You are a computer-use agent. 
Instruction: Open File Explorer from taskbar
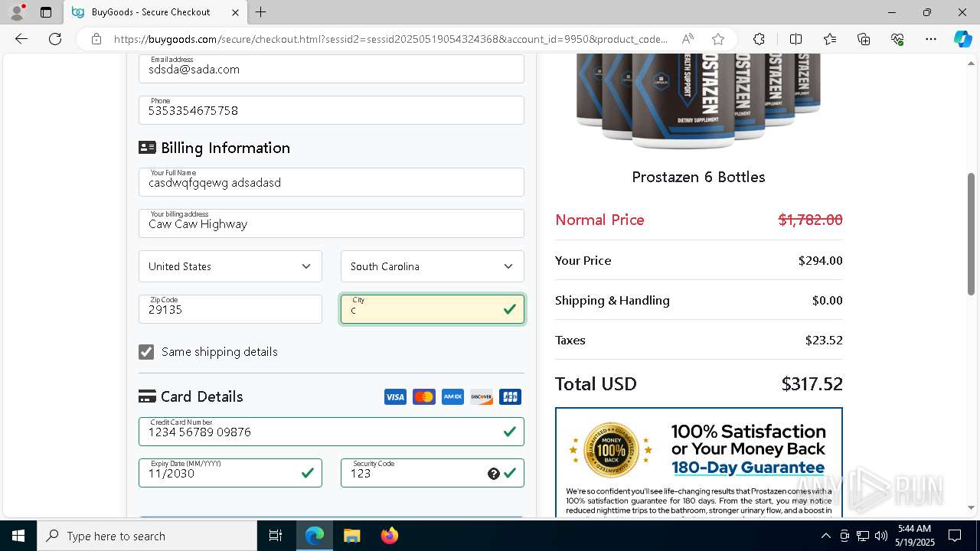pos(351,536)
